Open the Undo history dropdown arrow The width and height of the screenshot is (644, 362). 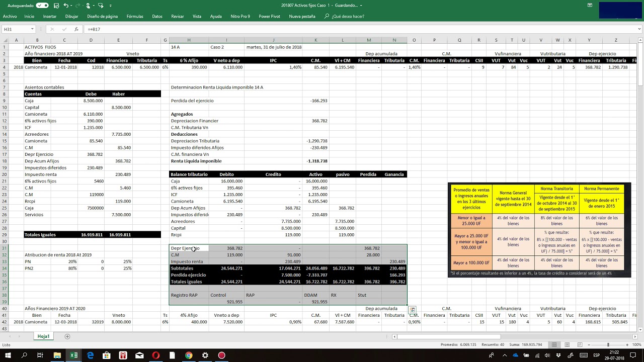click(71, 6)
